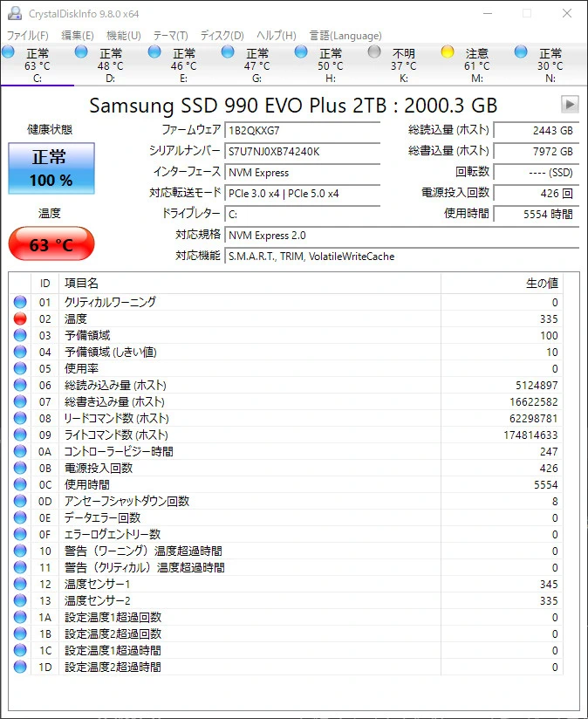The height and width of the screenshot is (719, 588).
Task: Click blue status icon for 温度センサー1 row
Action: [x=20, y=585]
